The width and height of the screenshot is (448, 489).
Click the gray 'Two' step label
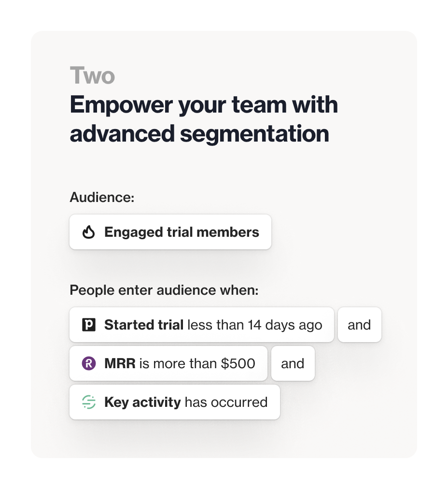click(92, 76)
